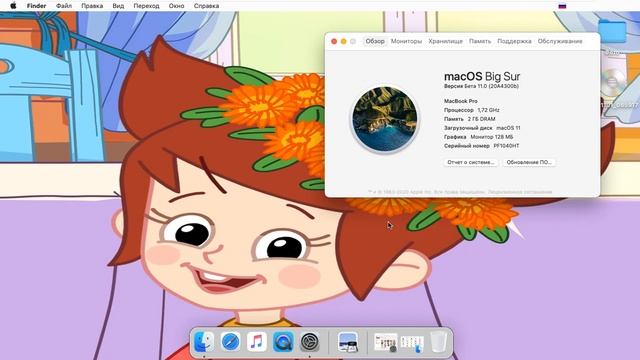
Task: Open the minimized window with blue badge in Dock
Action: [412, 343]
